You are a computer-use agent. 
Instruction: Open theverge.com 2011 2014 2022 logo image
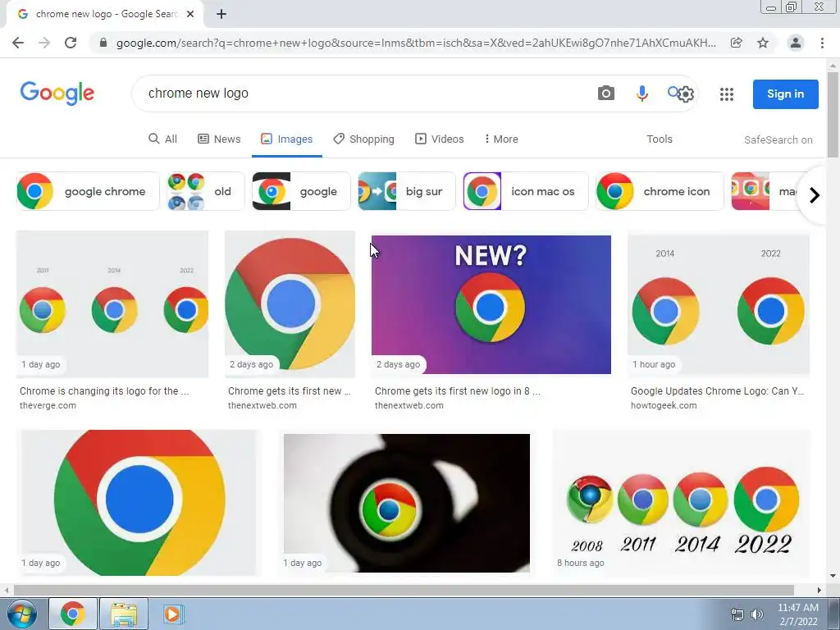coord(112,304)
